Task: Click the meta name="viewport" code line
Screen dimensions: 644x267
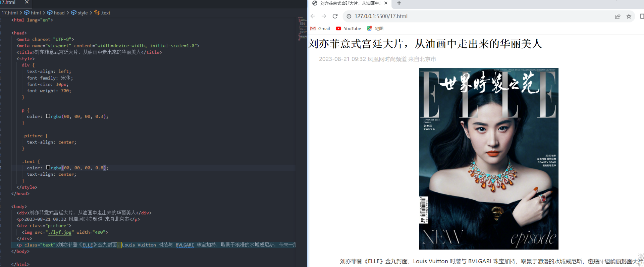Action: [108, 46]
